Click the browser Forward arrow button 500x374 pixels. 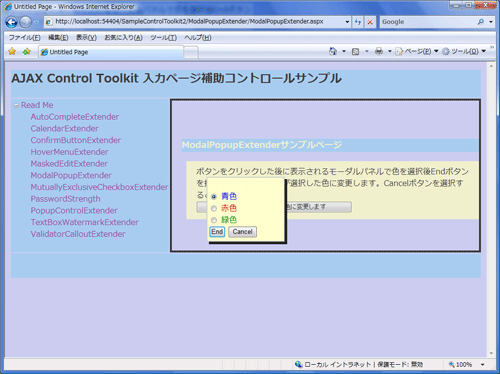(x=25, y=22)
